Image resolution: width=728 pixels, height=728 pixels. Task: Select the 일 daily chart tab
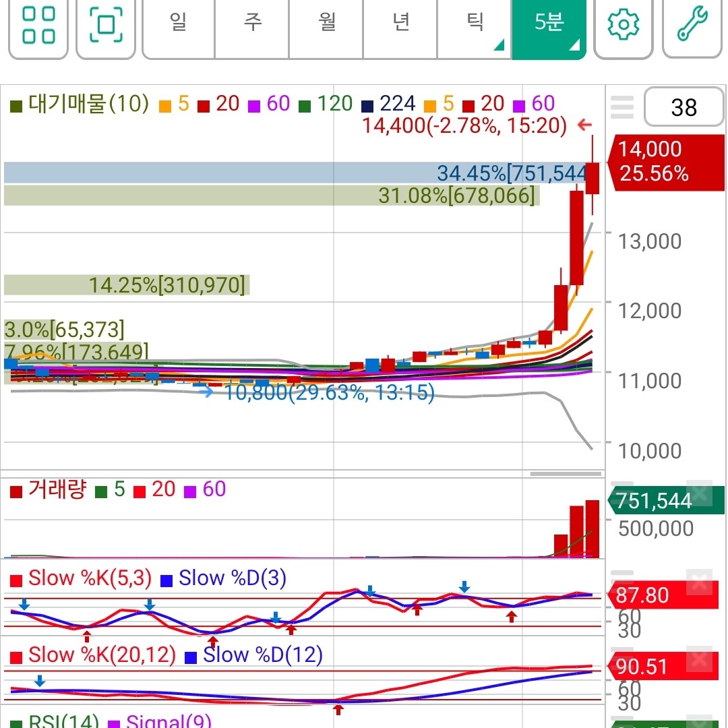178,23
